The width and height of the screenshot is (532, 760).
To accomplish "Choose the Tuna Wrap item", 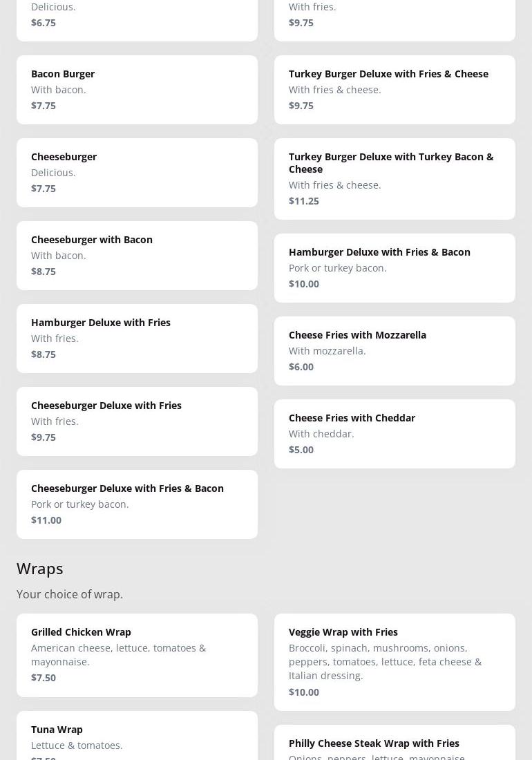I will tap(137, 737).
